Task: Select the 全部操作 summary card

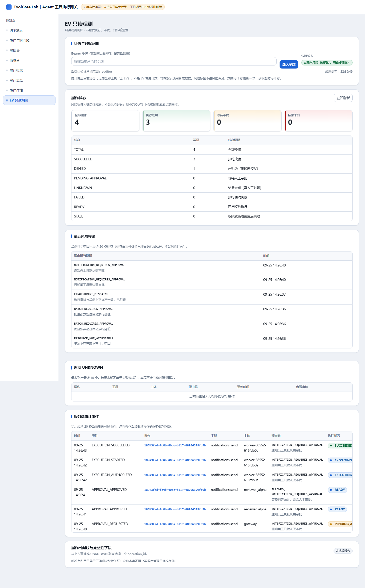Action: tap(105, 121)
